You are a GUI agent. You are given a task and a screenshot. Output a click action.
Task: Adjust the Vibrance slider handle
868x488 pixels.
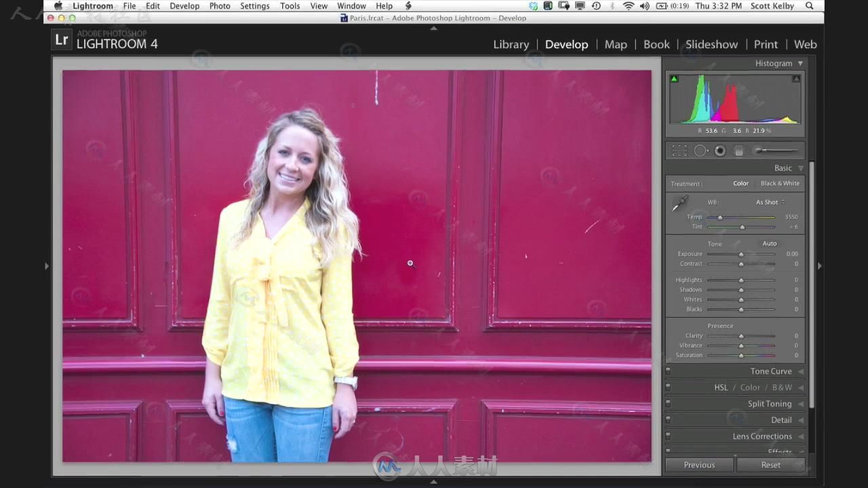[741, 346]
